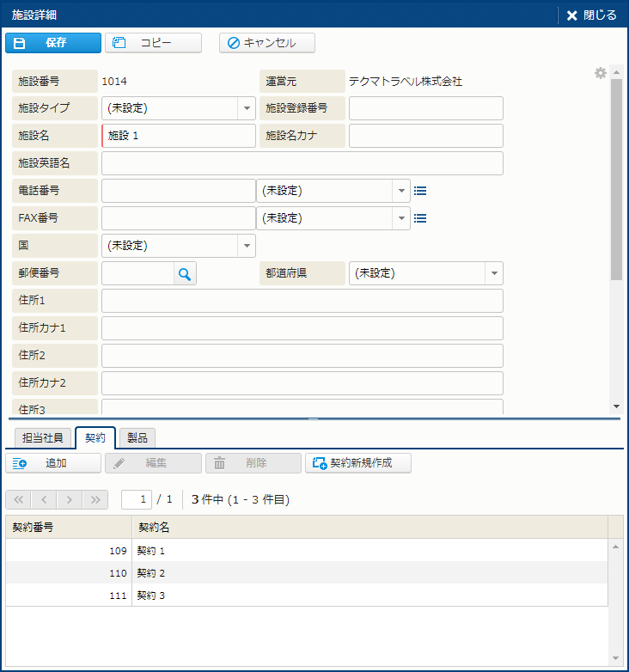This screenshot has width=629, height=672.
Task: Click the 保存 save button
Action: pyautogui.click(x=52, y=43)
